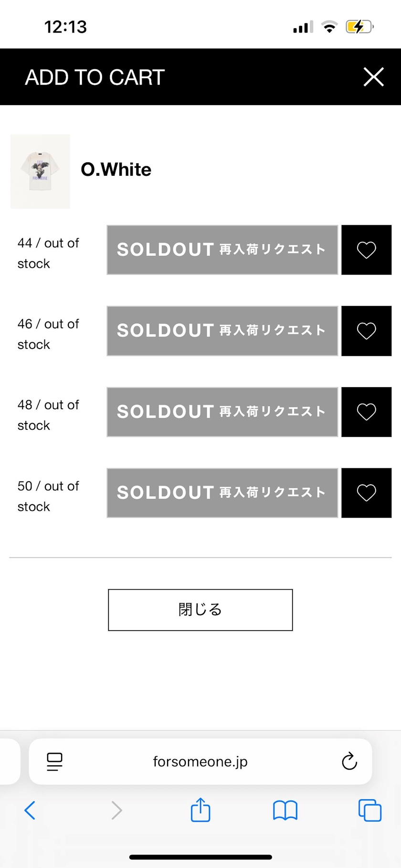
Task: Favorite size 48 with heart icon
Action: 367,412
